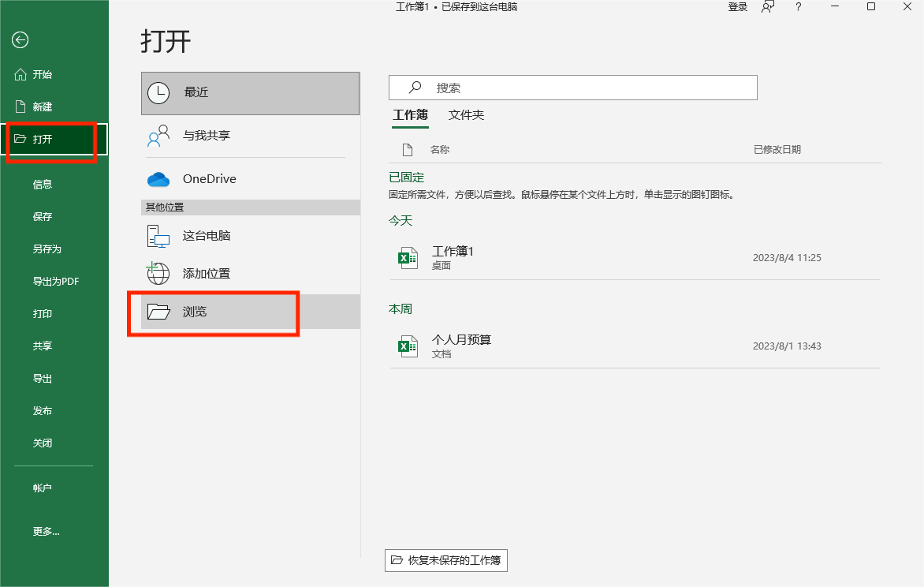Expand 更多... in the sidebar
924x587 pixels.
pos(46,531)
